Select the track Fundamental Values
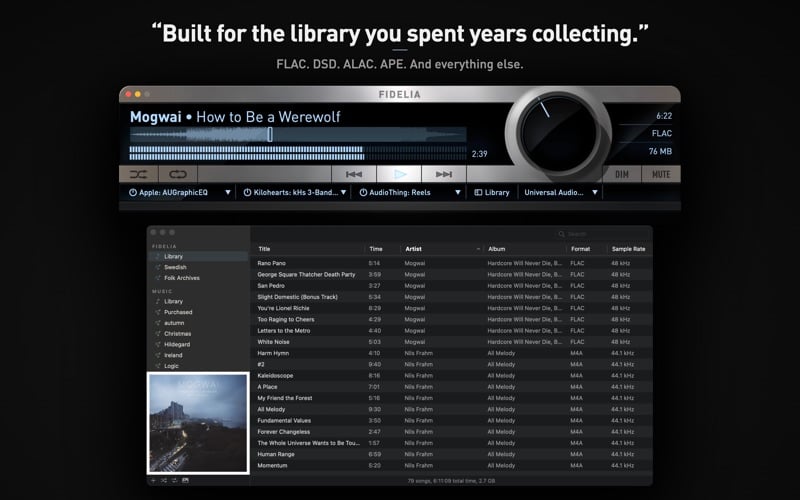 pyautogui.click(x=452, y=420)
